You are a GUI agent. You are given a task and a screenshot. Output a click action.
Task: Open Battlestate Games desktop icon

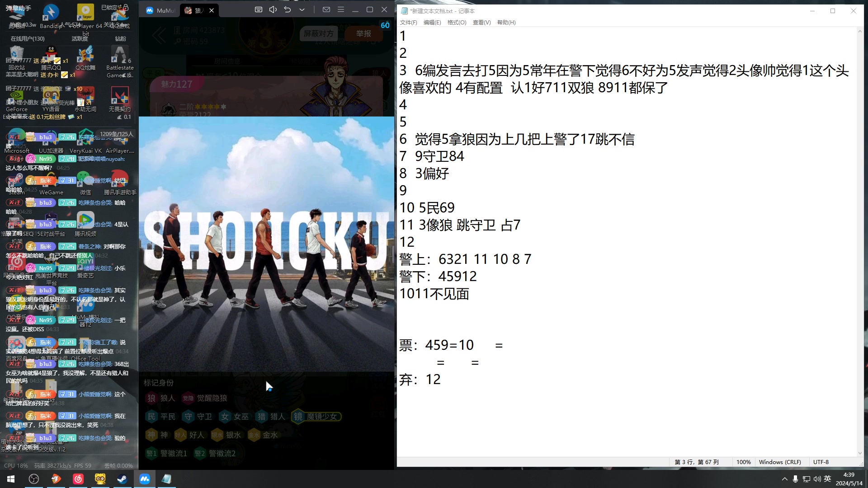[x=120, y=62]
